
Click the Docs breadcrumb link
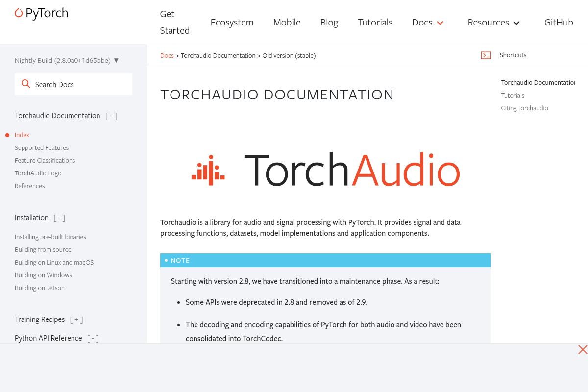click(x=167, y=56)
